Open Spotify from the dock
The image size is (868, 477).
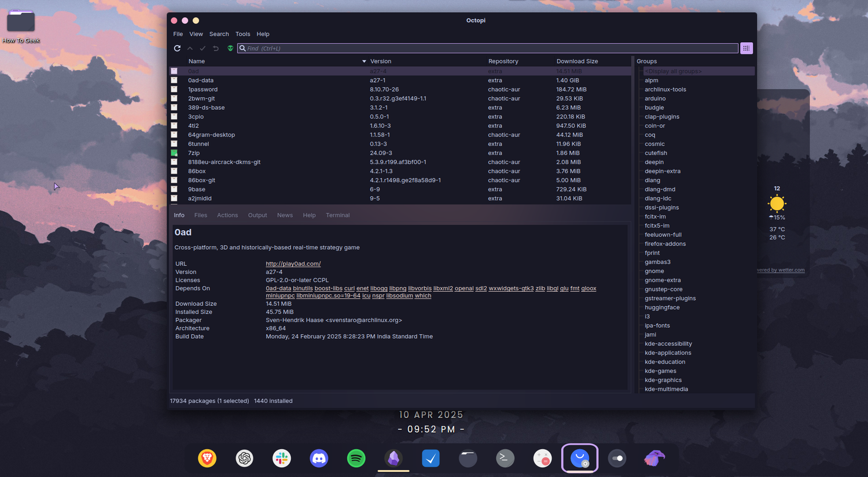coord(356,458)
